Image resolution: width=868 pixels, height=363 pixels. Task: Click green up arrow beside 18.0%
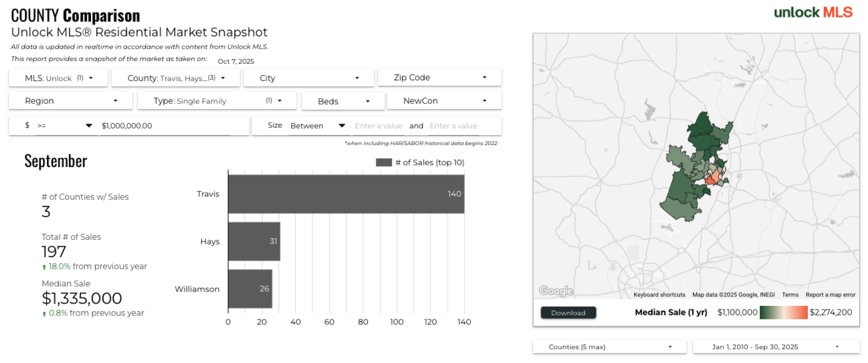[x=45, y=267]
